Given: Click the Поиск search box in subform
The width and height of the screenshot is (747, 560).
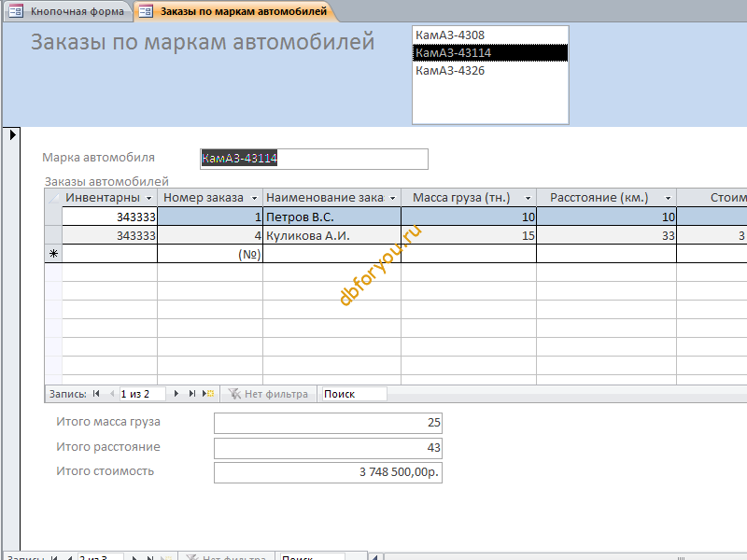Looking at the screenshot, I should point(354,394).
